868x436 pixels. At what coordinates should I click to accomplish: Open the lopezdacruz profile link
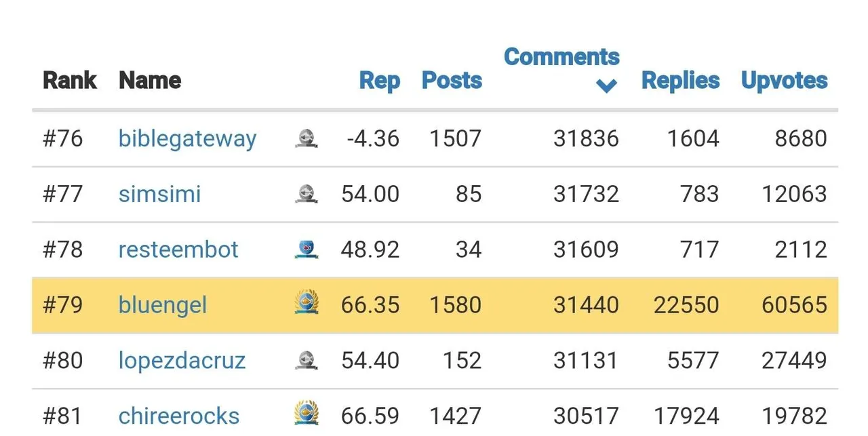182,361
